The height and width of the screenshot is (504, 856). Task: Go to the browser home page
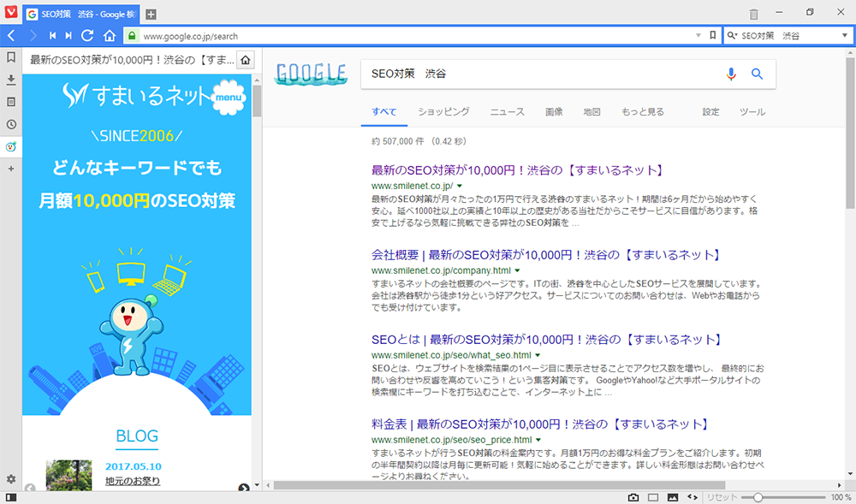pyautogui.click(x=110, y=36)
